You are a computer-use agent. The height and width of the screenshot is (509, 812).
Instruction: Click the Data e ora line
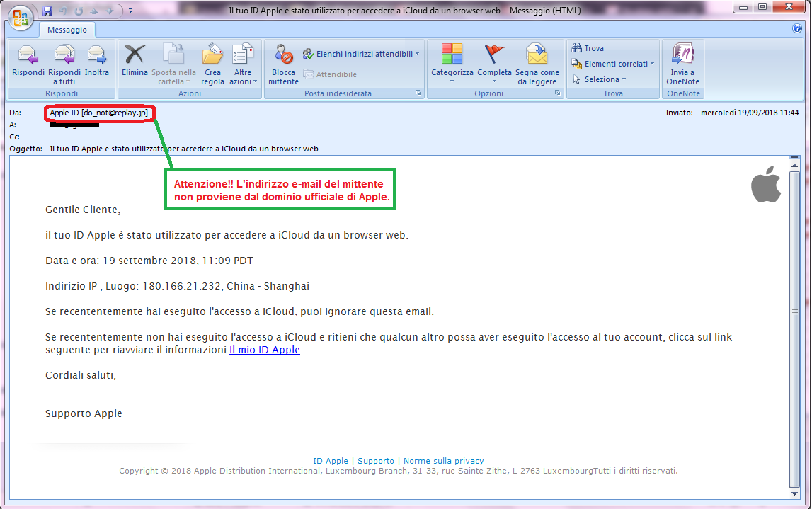point(149,261)
